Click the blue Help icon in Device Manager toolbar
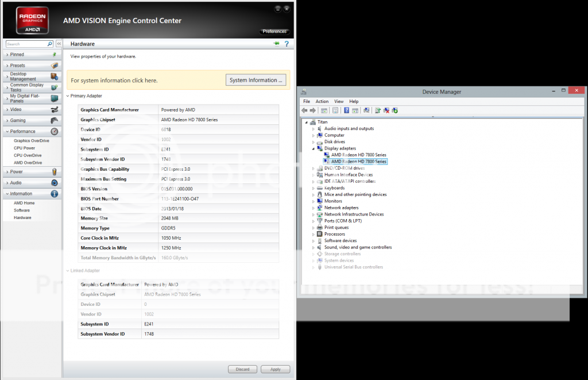 346,110
